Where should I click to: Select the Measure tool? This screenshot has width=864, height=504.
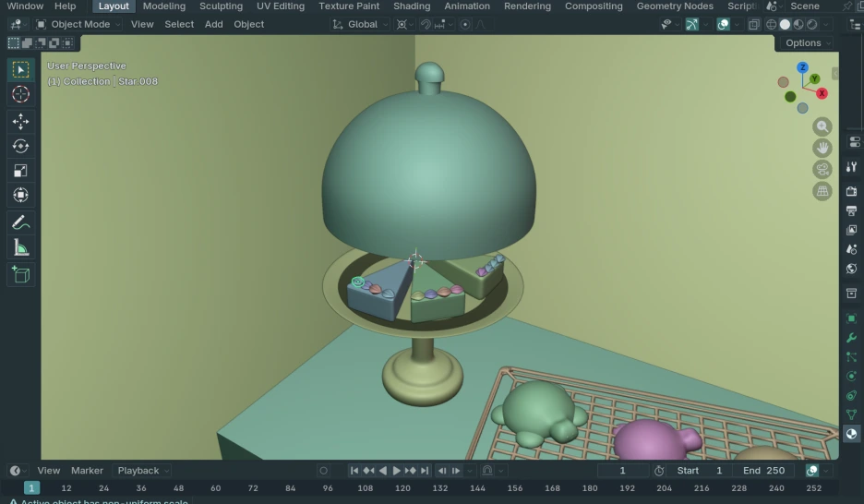(21, 247)
